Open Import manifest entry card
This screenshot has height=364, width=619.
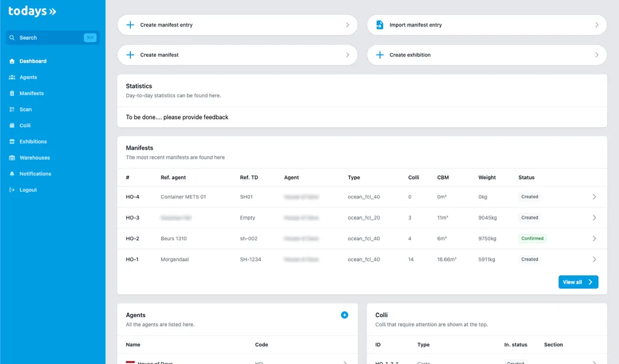487,25
